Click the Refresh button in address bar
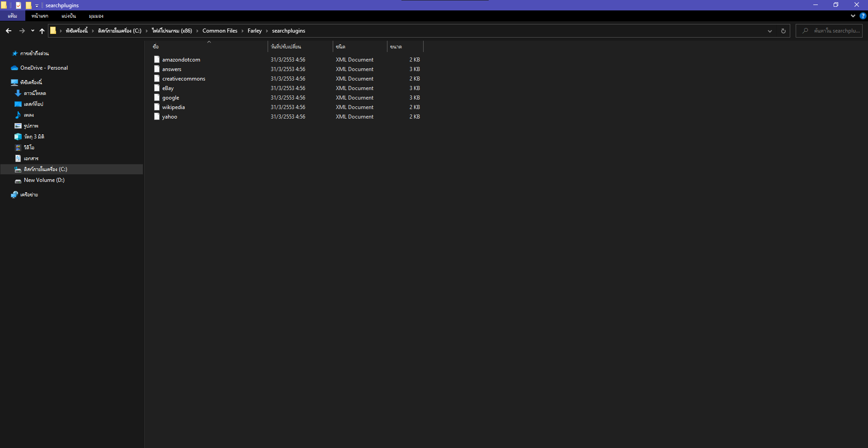868x448 pixels. (x=783, y=31)
